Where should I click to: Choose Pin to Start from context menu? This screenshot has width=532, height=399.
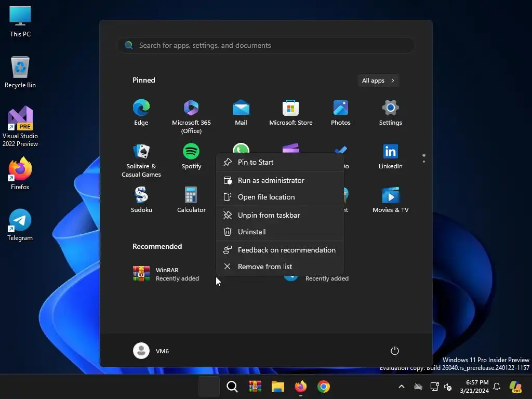280,162
